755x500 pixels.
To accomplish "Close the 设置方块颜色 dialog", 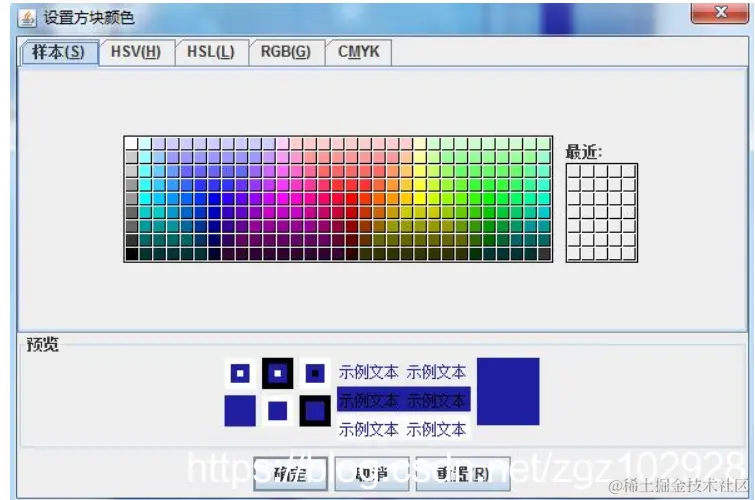I will click(x=719, y=12).
